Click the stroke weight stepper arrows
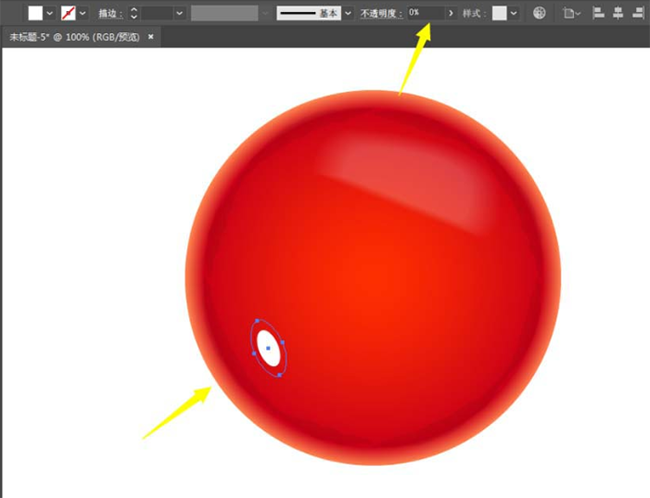650x498 pixels. (x=133, y=13)
